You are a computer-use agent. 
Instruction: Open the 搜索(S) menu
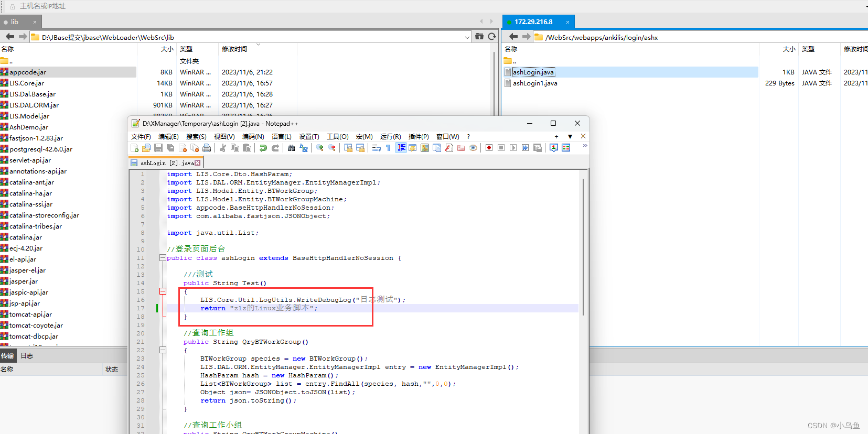[196, 137]
